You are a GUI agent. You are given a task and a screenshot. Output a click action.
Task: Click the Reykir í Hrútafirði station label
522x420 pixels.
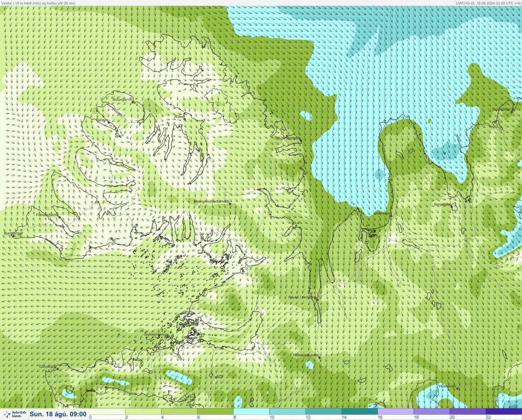click(x=302, y=297)
